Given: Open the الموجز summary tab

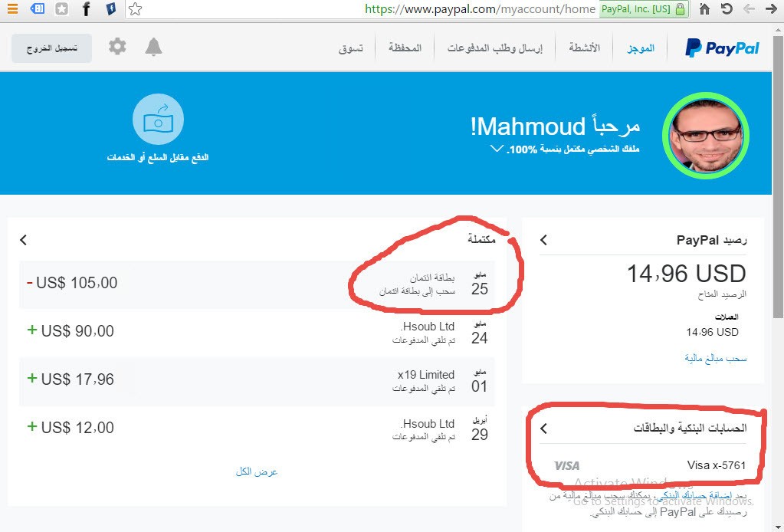Looking at the screenshot, I should point(641,48).
